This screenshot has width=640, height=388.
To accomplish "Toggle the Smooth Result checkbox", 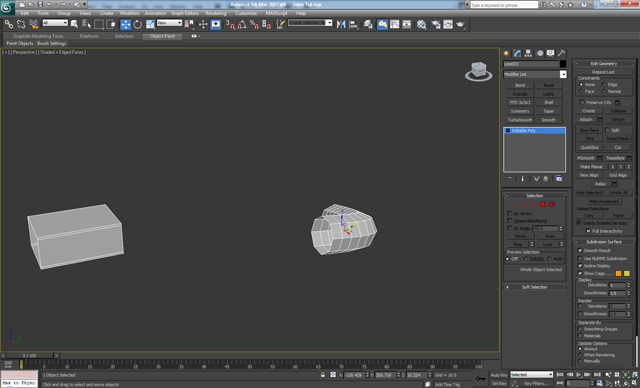I will pyautogui.click(x=580, y=251).
